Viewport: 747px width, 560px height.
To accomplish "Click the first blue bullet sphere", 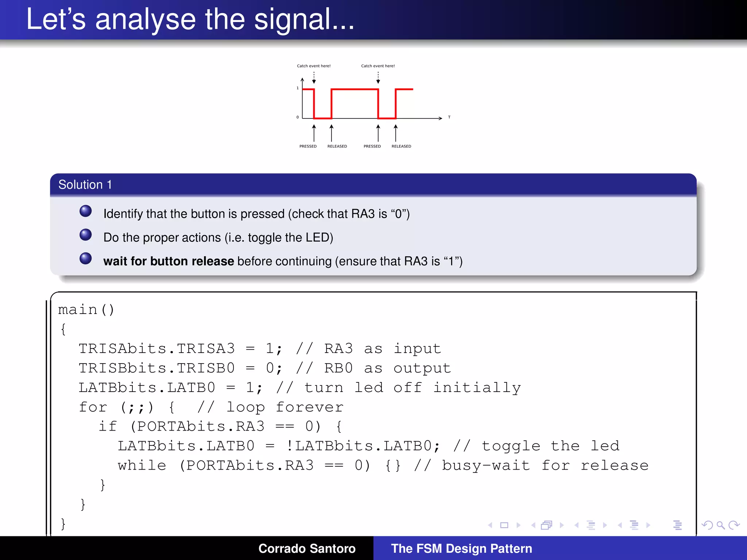I will pyautogui.click(x=86, y=211).
